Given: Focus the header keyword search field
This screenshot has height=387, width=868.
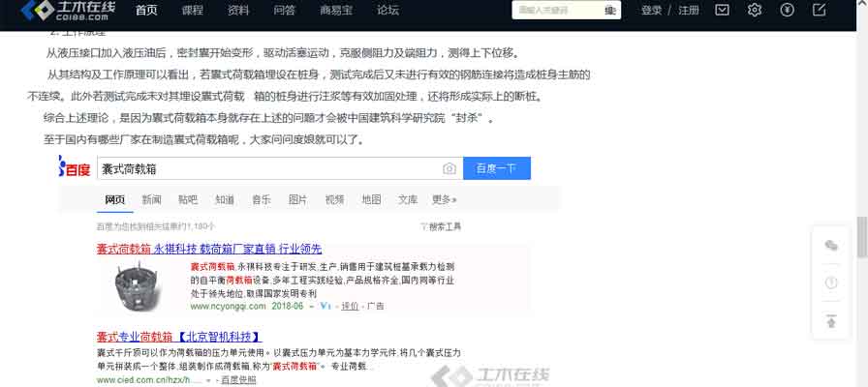Looking at the screenshot, I should point(558,11).
